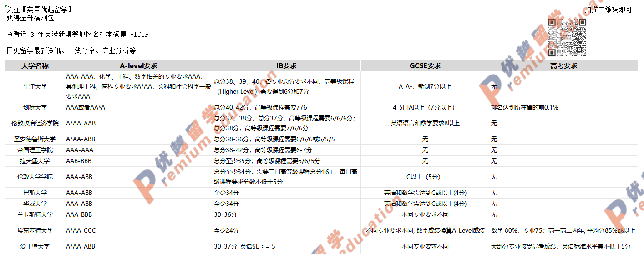Click the 日更留学最新资讯 text line
Viewport: 644px width, 254px height.
(x=71, y=50)
